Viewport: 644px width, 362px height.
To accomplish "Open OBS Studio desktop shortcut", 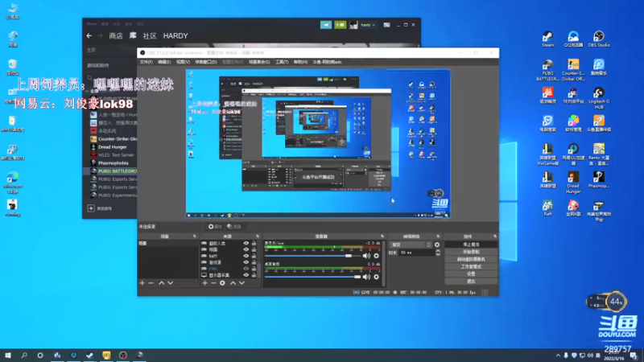I will tap(598, 39).
